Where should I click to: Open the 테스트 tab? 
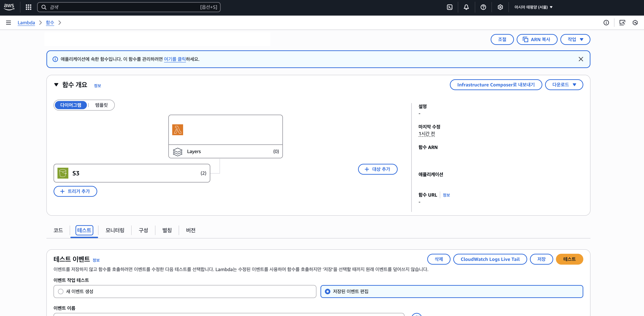[84, 230]
